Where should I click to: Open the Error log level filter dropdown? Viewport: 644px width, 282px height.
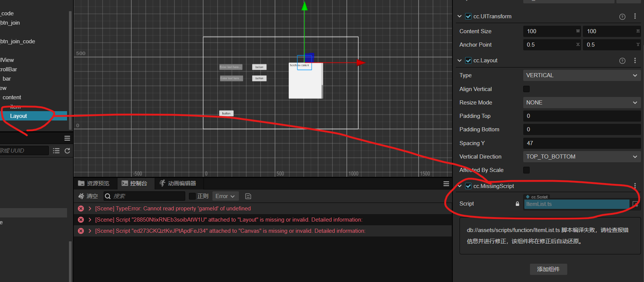225,196
